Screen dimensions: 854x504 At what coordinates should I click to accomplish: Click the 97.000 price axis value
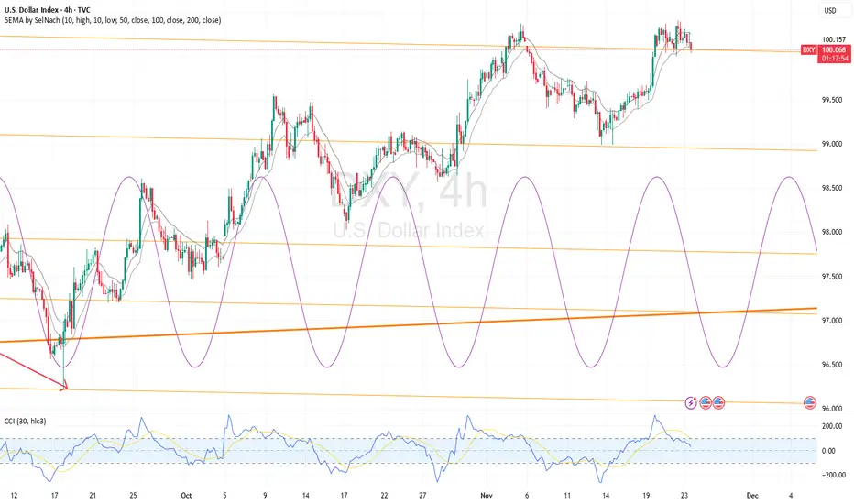pos(832,321)
